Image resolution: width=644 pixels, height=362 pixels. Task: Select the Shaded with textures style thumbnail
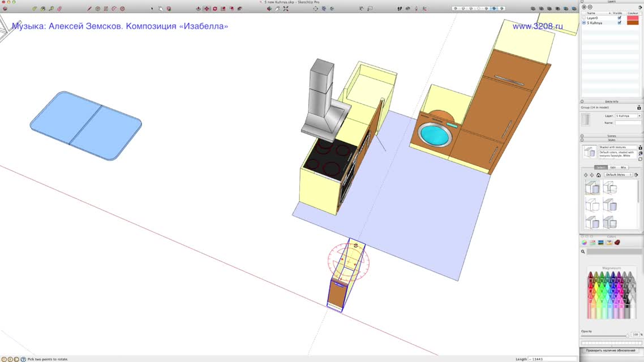tap(593, 188)
